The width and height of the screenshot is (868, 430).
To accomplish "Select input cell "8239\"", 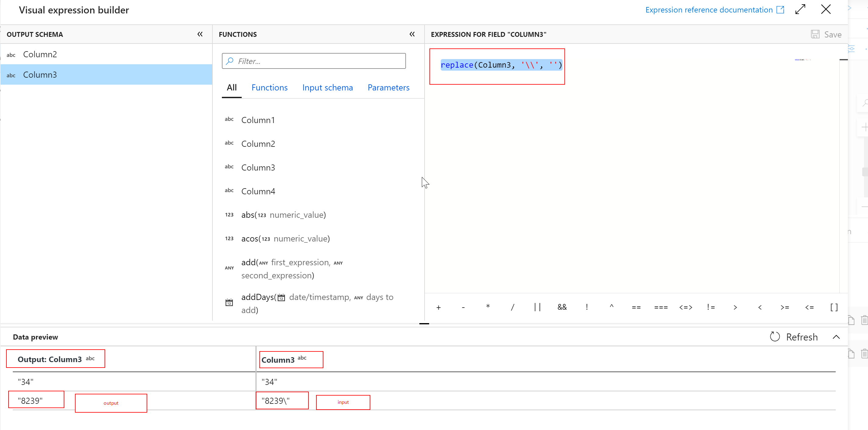I will coord(276,400).
